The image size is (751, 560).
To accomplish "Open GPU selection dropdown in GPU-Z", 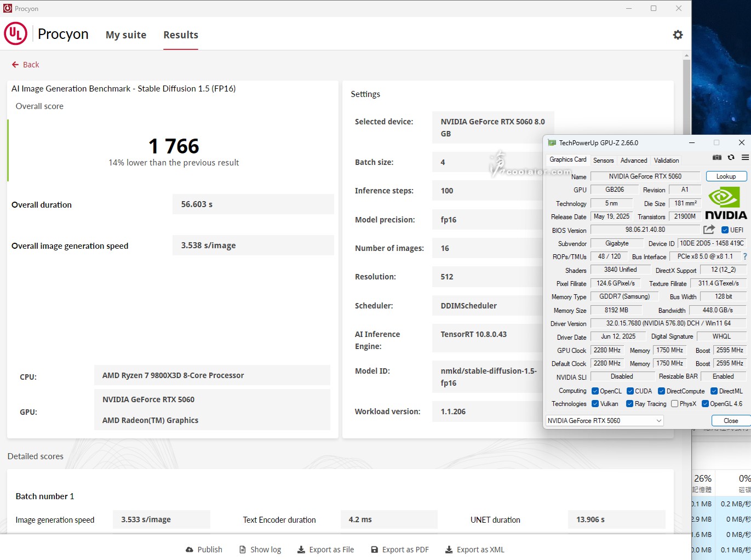I will point(604,421).
